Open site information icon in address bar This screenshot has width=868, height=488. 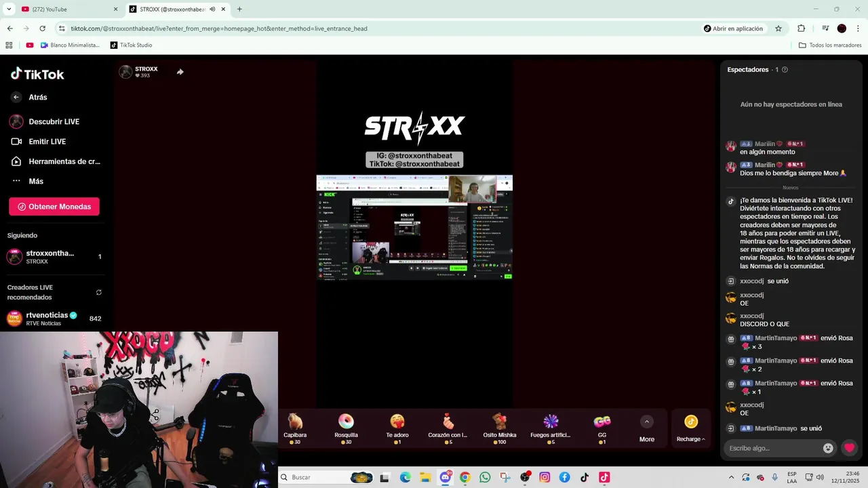(62, 28)
